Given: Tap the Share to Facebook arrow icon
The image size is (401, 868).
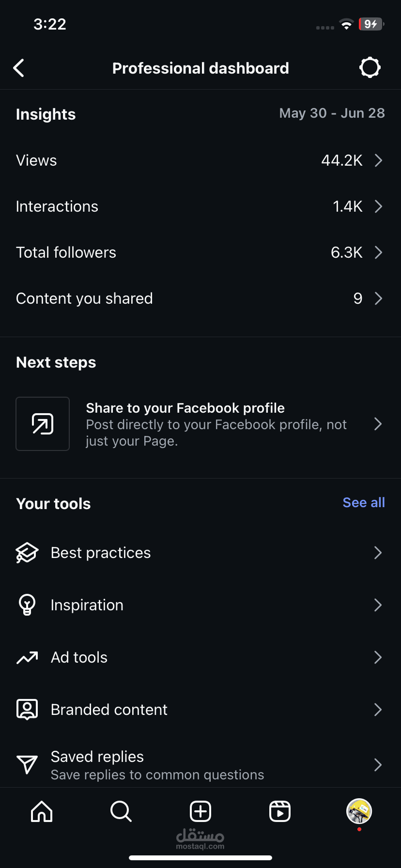Looking at the screenshot, I should (x=43, y=424).
